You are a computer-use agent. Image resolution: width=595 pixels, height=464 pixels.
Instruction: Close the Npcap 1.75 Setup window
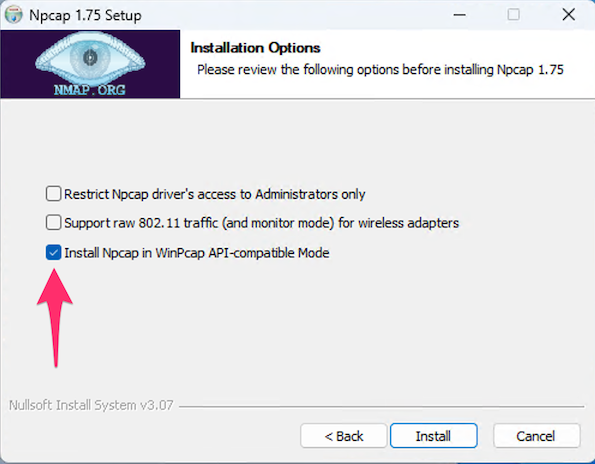click(568, 15)
